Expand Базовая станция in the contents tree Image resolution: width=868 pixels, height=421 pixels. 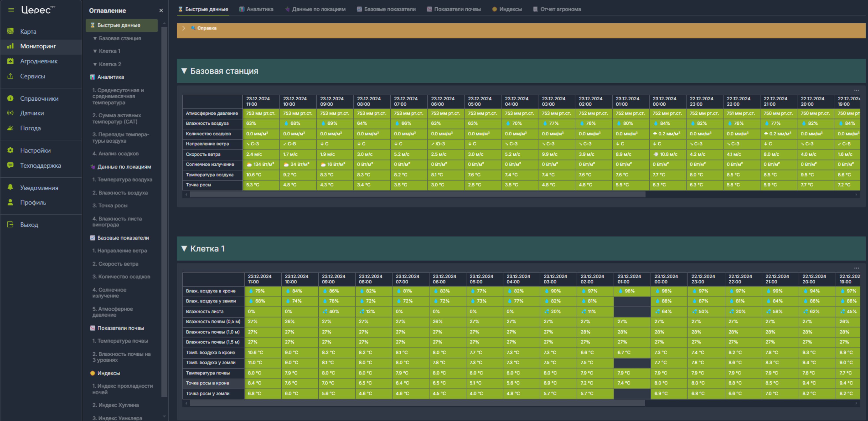point(95,38)
